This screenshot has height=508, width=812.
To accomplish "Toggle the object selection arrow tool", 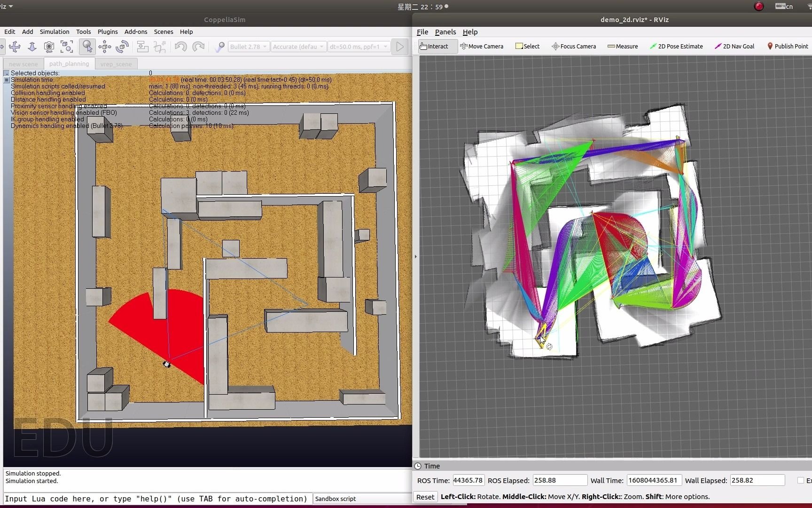I will coord(87,47).
